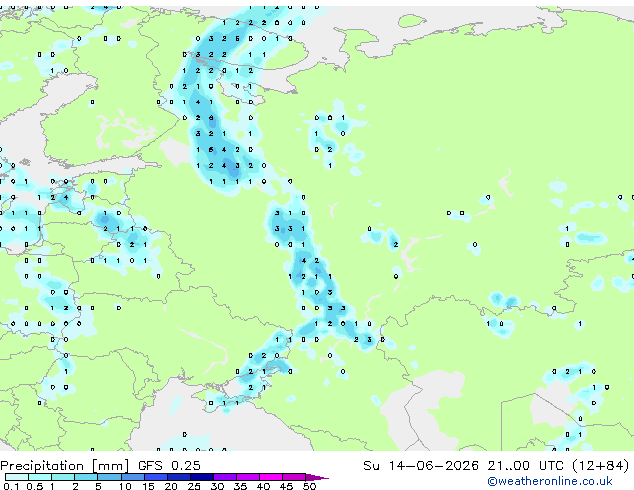634x490 pixels.
Task: Click the legend swatch for 0.1–0.5 mm
Action: click(x=17, y=477)
